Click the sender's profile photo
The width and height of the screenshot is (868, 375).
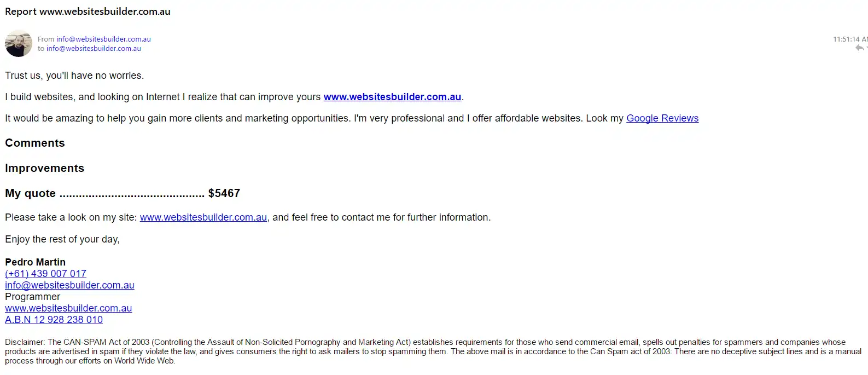(x=19, y=44)
